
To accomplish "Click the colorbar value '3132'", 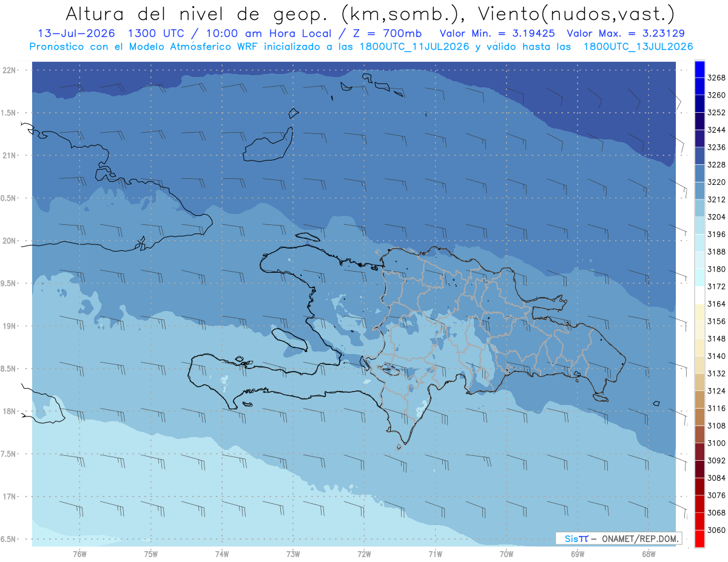I will [716, 373].
